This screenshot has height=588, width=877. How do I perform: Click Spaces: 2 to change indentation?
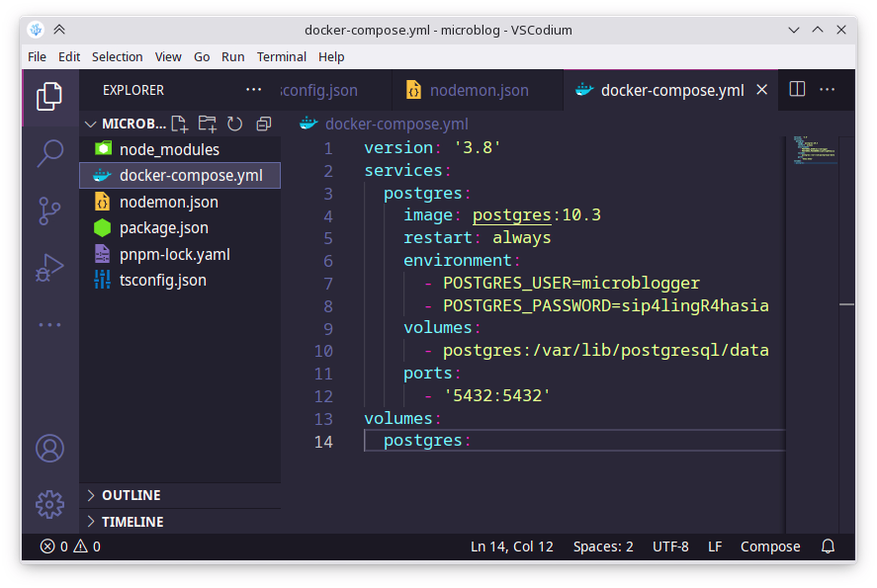[x=603, y=546]
